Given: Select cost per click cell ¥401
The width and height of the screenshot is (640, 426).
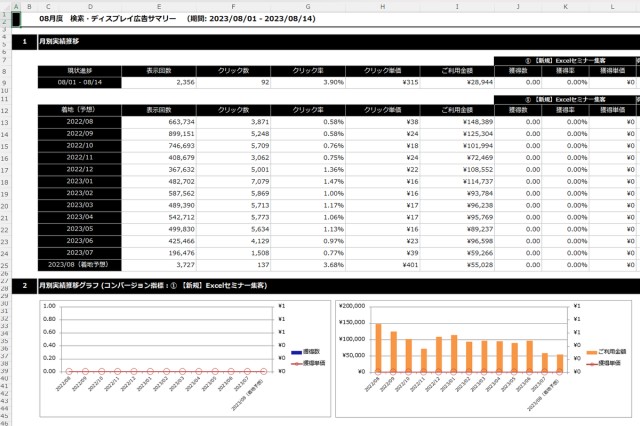Looking at the screenshot, I should pyautogui.click(x=382, y=265).
